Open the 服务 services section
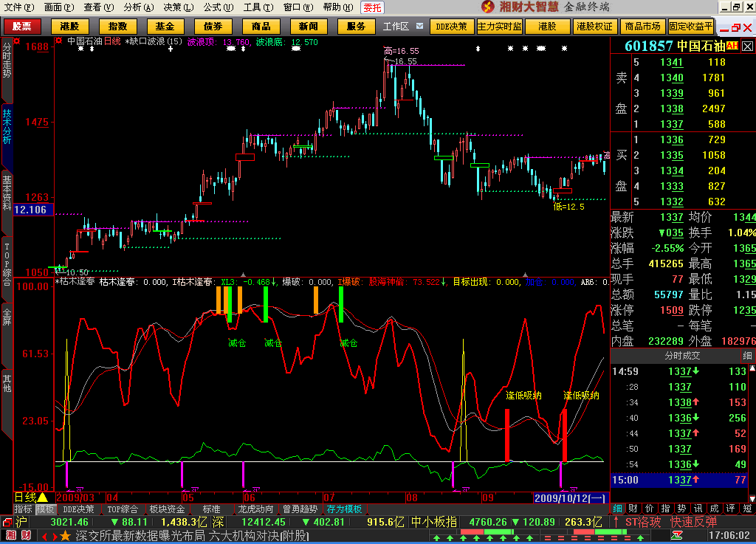The image size is (756, 544). click(x=357, y=27)
